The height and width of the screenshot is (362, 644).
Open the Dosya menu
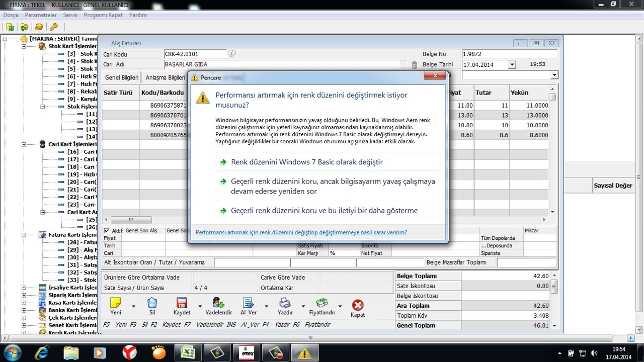point(11,15)
